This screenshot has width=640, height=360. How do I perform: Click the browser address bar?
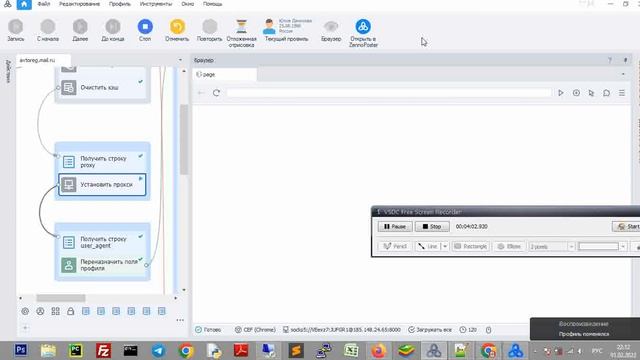[x=389, y=93]
